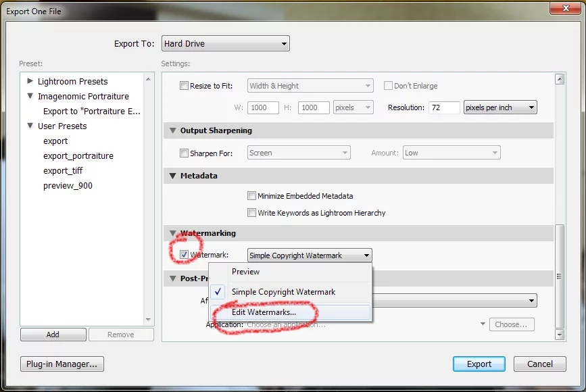Collapse the Post-Processing section

[172, 278]
